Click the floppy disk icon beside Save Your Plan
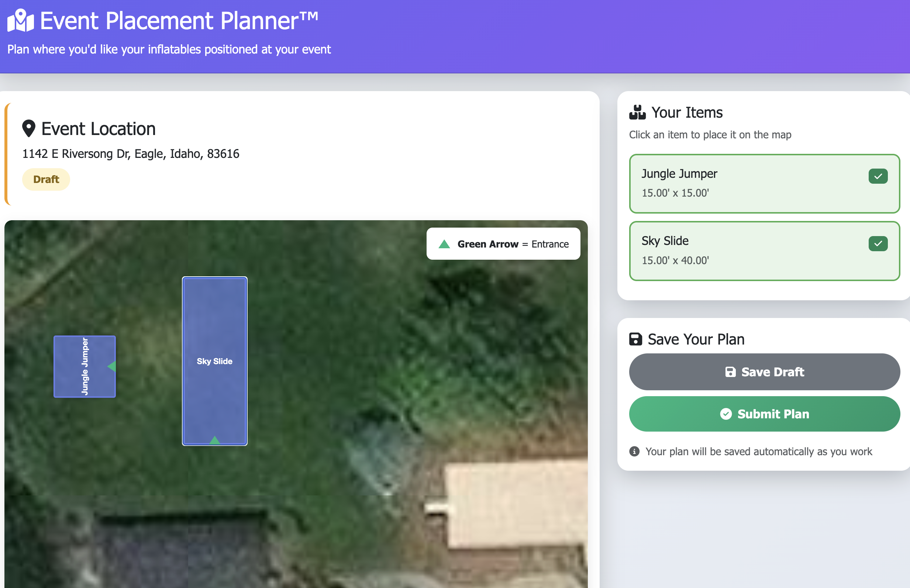 [635, 338]
